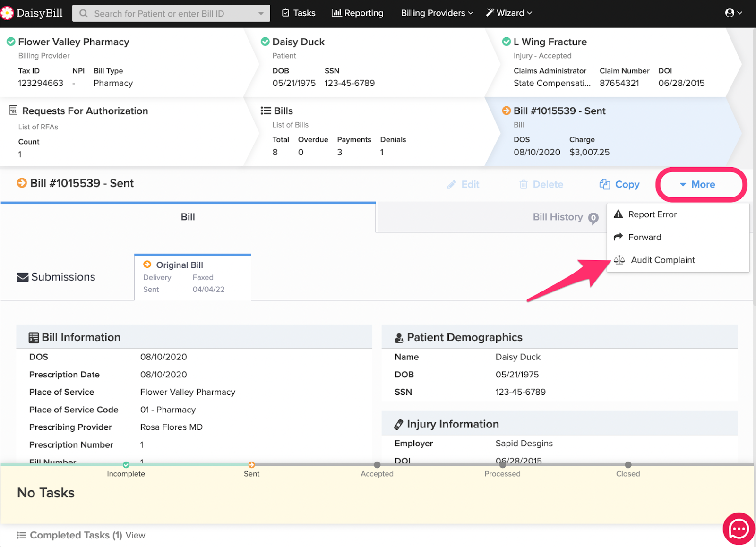View the completed tasks list

[x=135, y=535]
